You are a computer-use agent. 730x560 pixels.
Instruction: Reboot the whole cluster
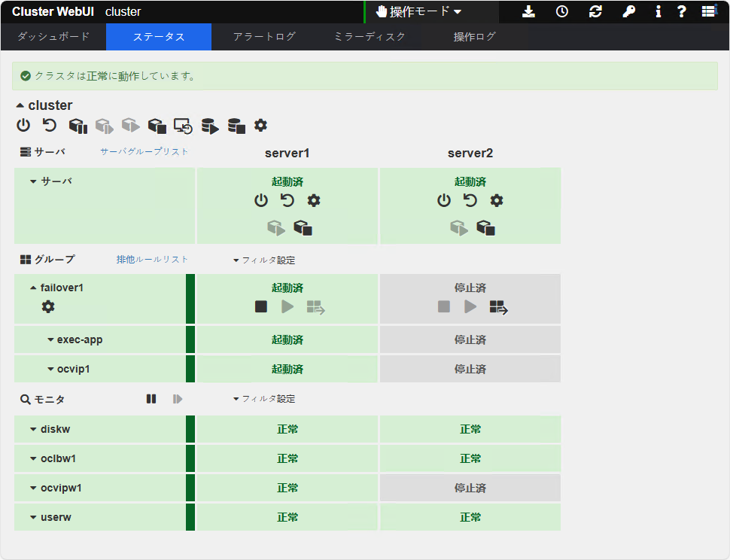pyautogui.click(x=49, y=125)
